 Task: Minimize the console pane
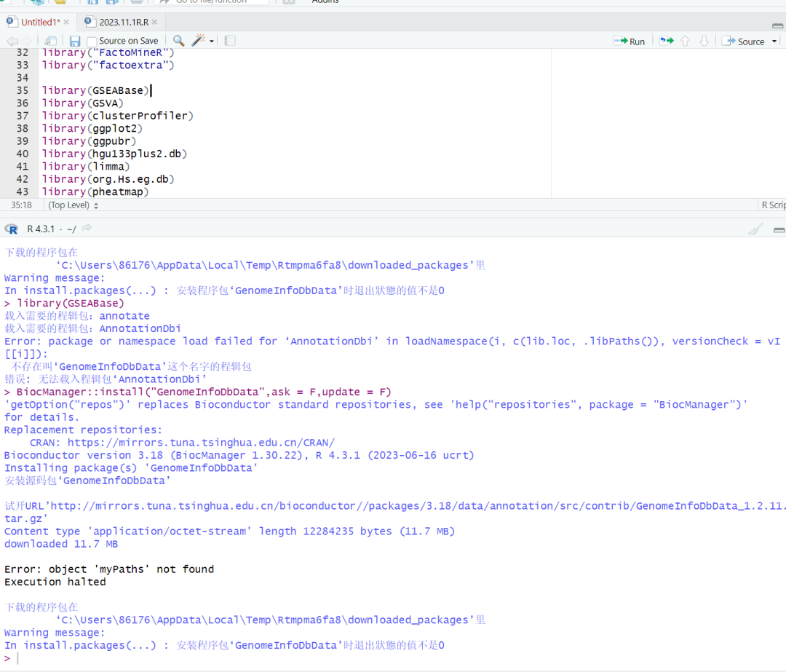click(779, 229)
